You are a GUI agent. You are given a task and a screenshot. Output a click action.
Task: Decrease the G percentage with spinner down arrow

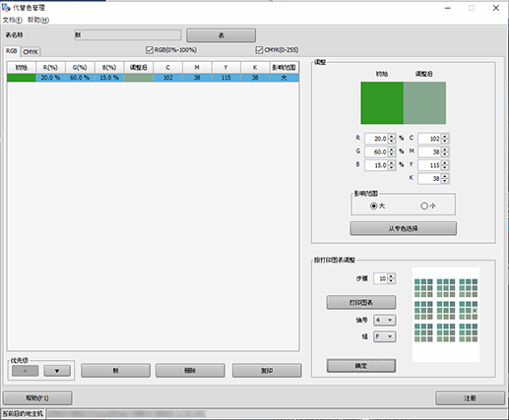coord(391,154)
